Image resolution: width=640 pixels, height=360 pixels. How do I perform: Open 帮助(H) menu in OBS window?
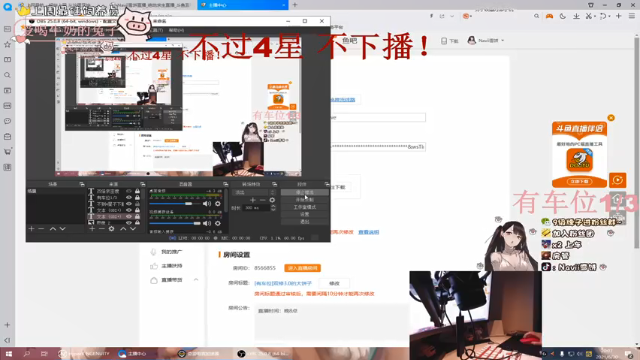click(x=176, y=30)
